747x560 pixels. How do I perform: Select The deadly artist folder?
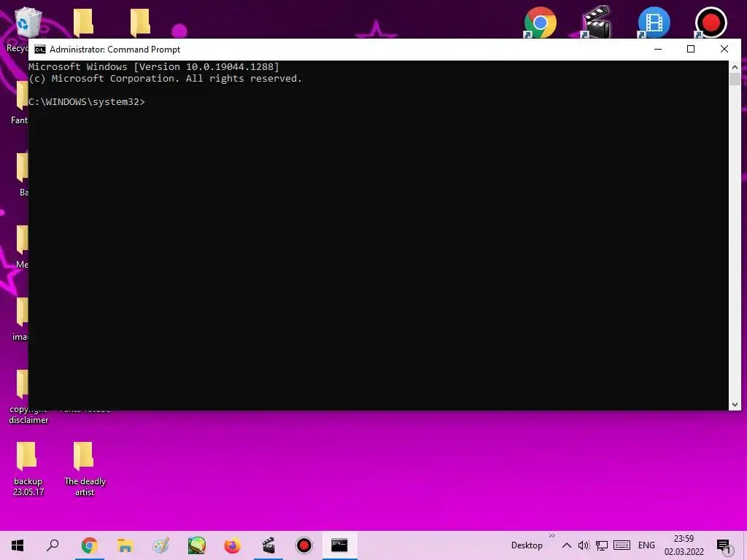85,469
